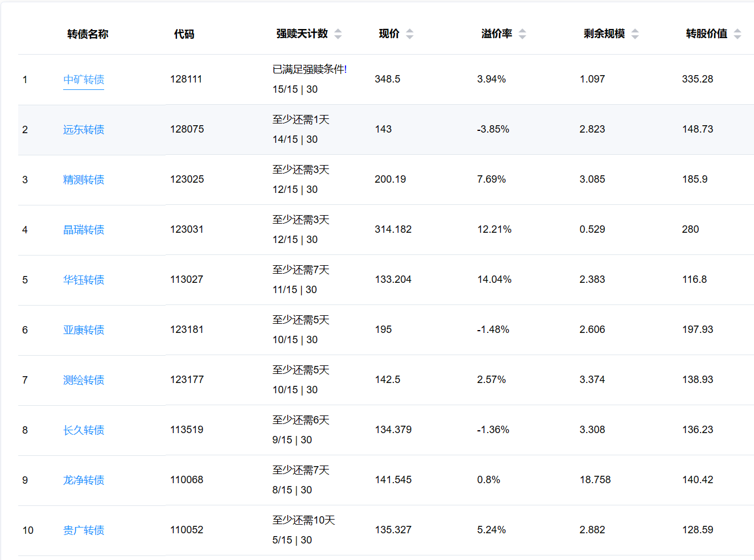The height and width of the screenshot is (560, 754).
Task: Click the 代码 column header
Action: [184, 34]
